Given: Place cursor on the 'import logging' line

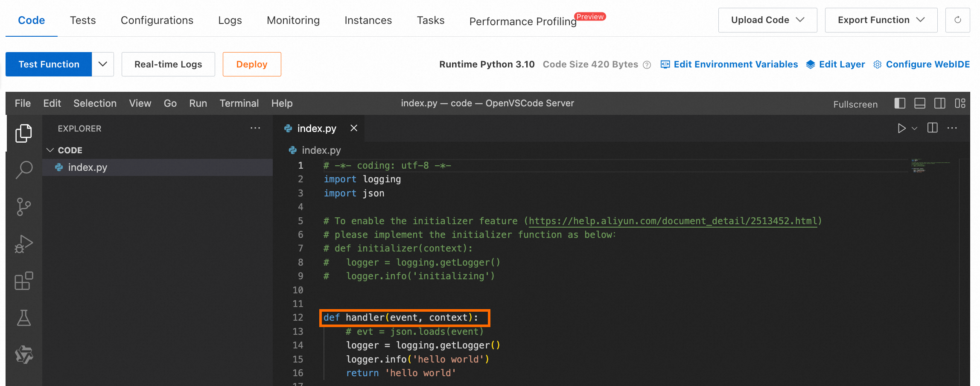Looking at the screenshot, I should tap(362, 179).
